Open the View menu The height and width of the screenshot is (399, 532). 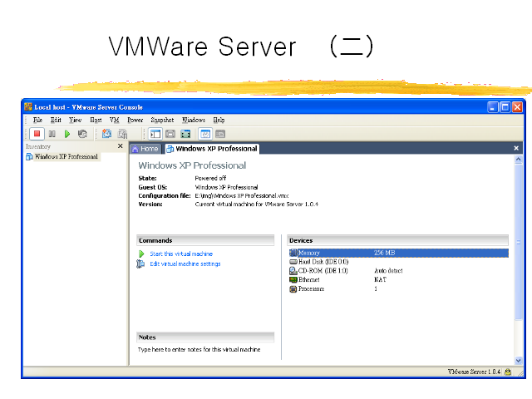[76, 120]
